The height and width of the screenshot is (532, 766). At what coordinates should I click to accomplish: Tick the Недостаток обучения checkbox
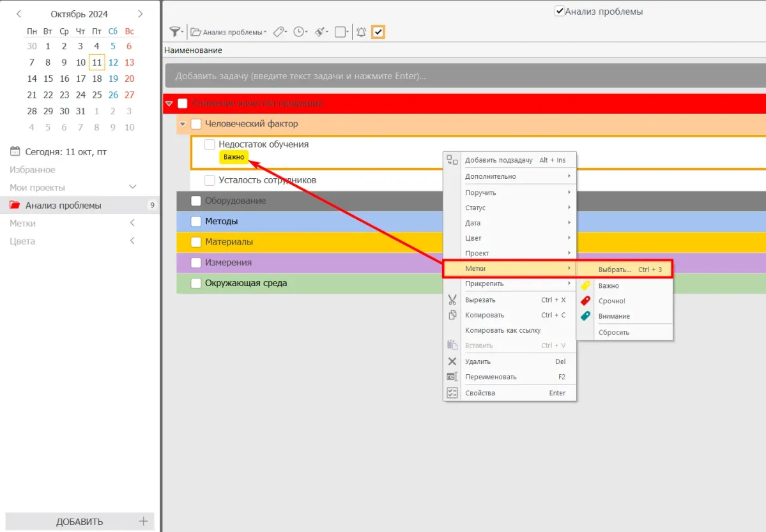[210, 144]
